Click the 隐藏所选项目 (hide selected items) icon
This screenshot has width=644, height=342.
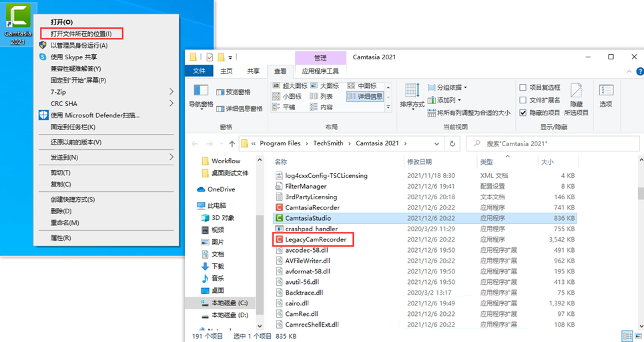pyautogui.click(x=576, y=99)
